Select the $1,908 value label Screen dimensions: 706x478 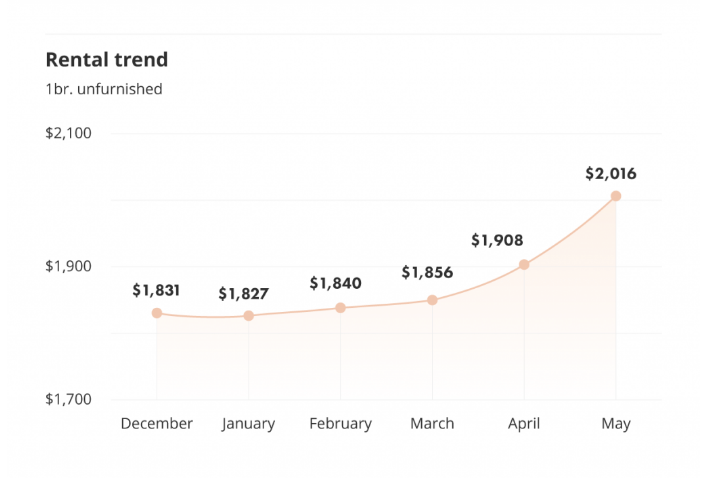pyautogui.click(x=497, y=240)
